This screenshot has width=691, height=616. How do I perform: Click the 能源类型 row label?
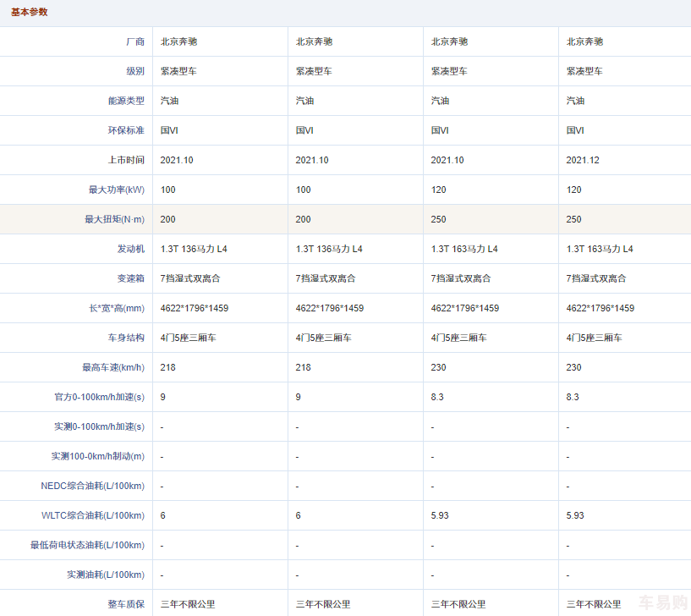pos(126,101)
